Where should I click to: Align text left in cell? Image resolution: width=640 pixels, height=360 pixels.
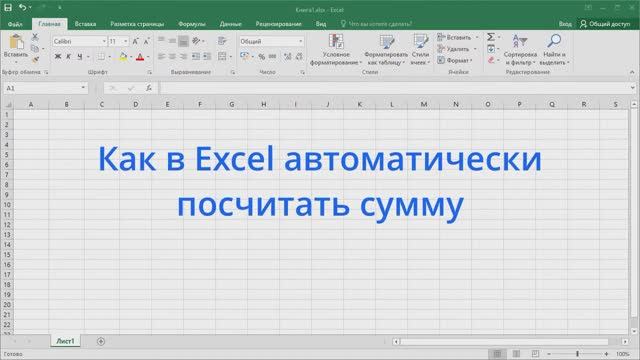(x=161, y=56)
